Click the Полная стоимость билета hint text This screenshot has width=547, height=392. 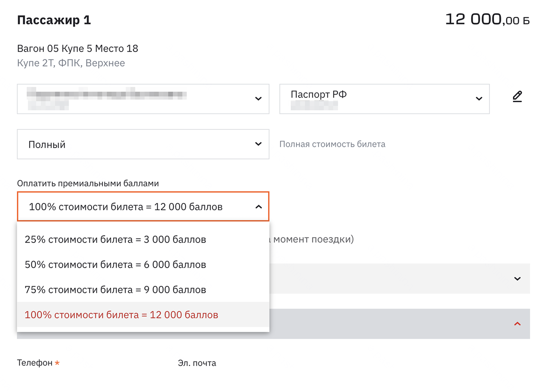point(332,144)
